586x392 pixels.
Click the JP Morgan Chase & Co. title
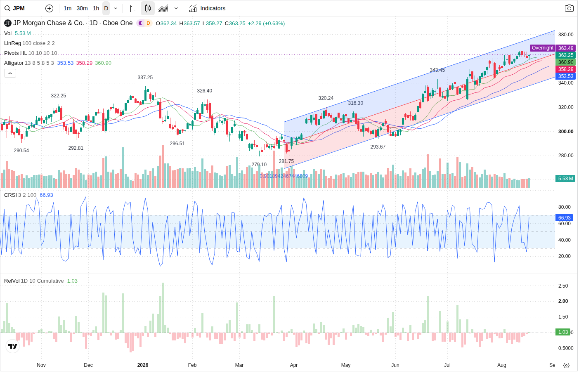tap(49, 23)
